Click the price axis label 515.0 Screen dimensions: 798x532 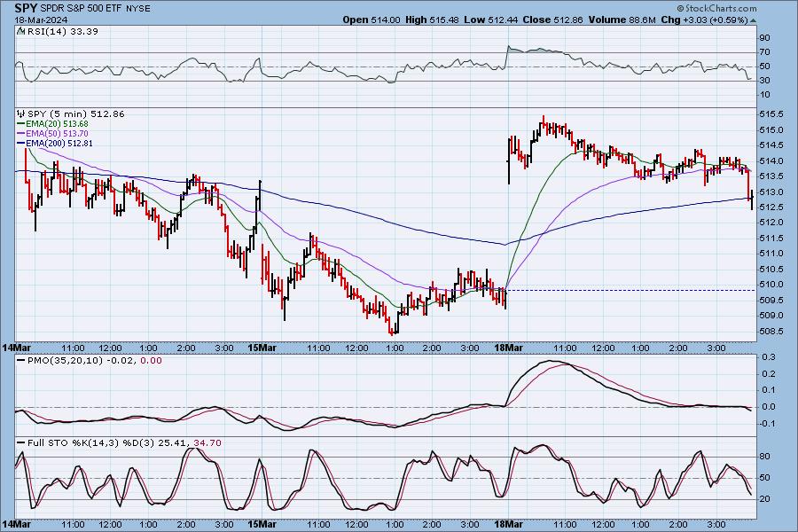[771, 130]
